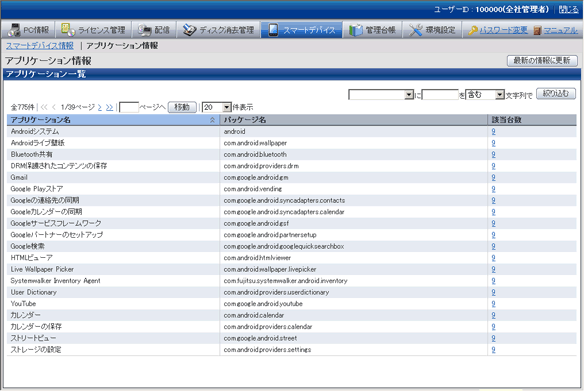Select Systemwalker Inventory Agent row name
Screen dimensions: 584x391
coord(55,281)
